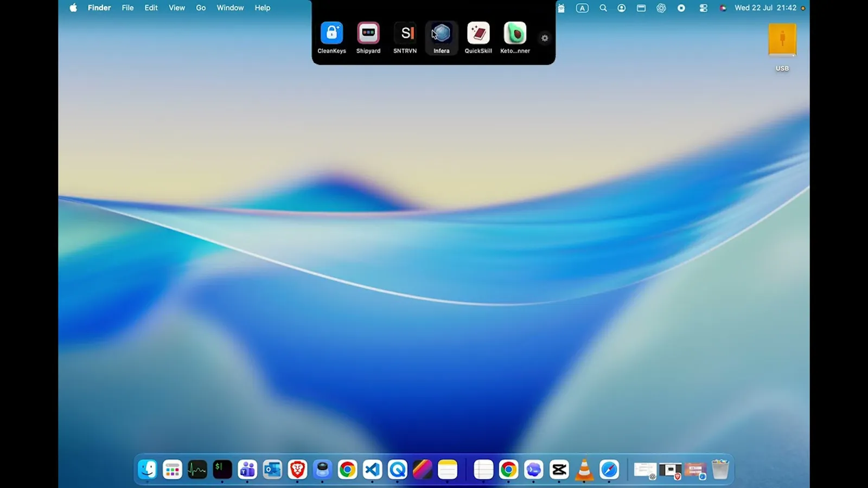Launch Safari from the Dock
This screenshot has width=868, height=488.
point(609,469)
